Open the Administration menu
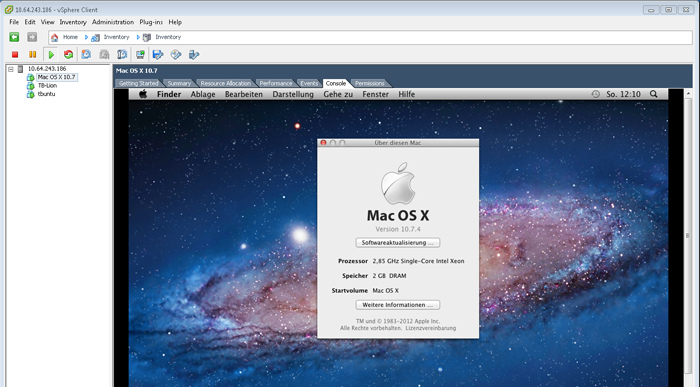This screenshot has width=700, height=387. [x=113, y=22]
